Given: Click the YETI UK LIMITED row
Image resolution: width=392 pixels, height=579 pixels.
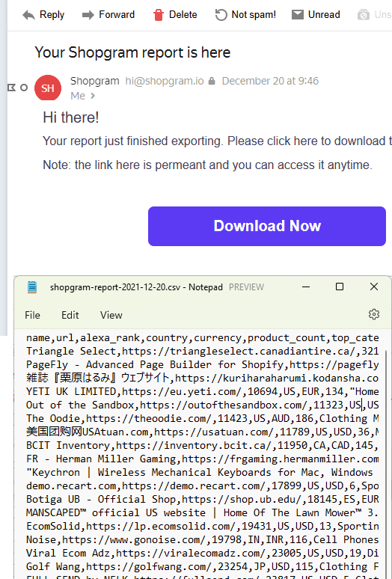Looking at the screenshot, I should 202,391.
